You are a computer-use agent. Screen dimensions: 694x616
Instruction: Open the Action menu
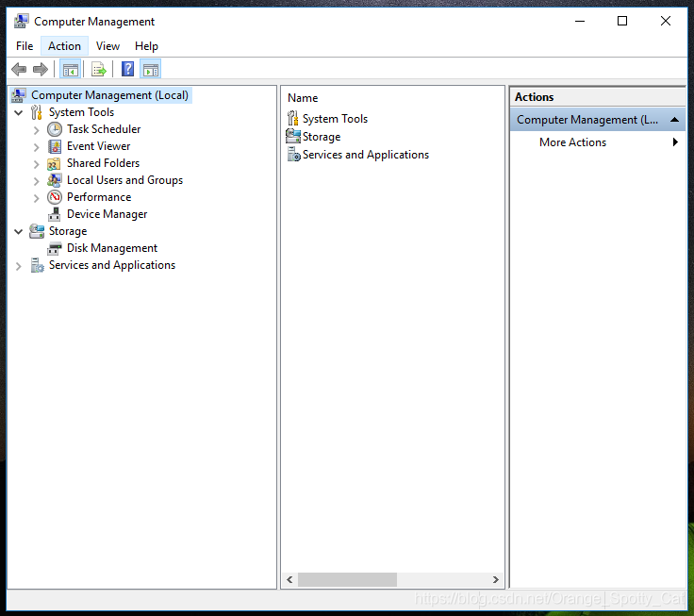[x=64, y=46]
